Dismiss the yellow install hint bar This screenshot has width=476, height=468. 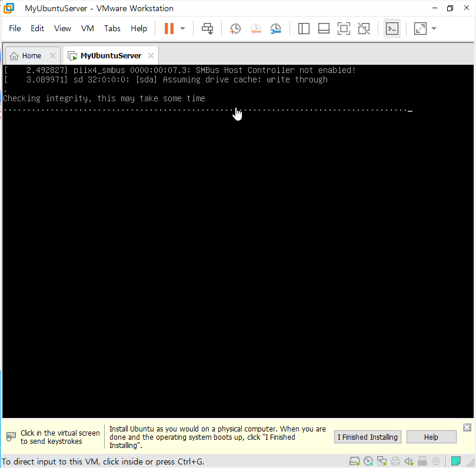467,427
